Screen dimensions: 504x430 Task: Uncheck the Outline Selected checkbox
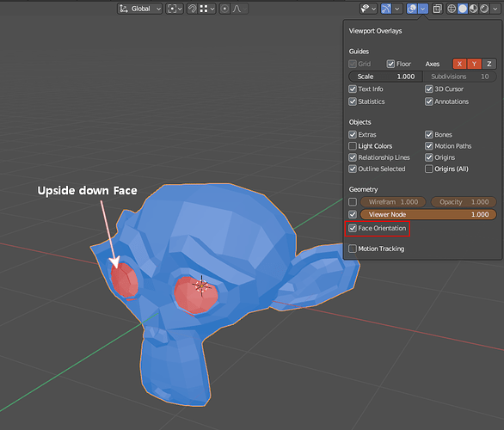[353, 169]
